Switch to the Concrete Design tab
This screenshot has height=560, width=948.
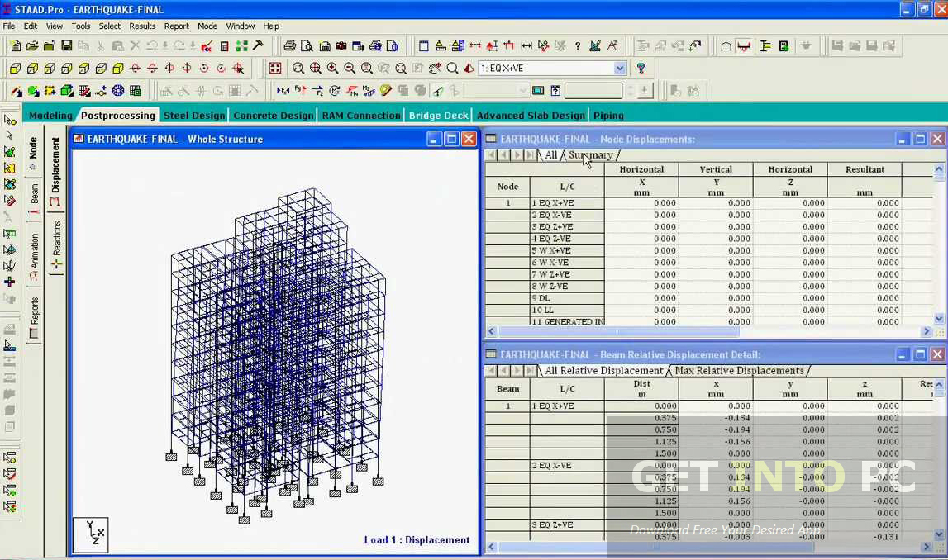click(274, 116)
